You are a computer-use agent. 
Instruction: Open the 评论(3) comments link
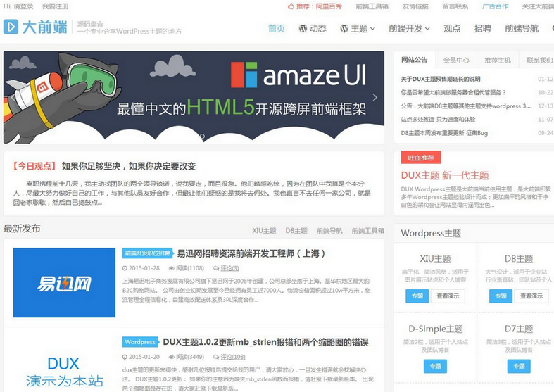pos(229,268)
